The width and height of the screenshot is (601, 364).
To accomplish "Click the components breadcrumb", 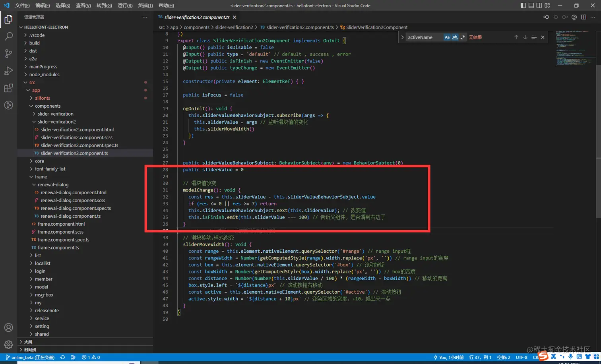I will [x=196, y=27].
